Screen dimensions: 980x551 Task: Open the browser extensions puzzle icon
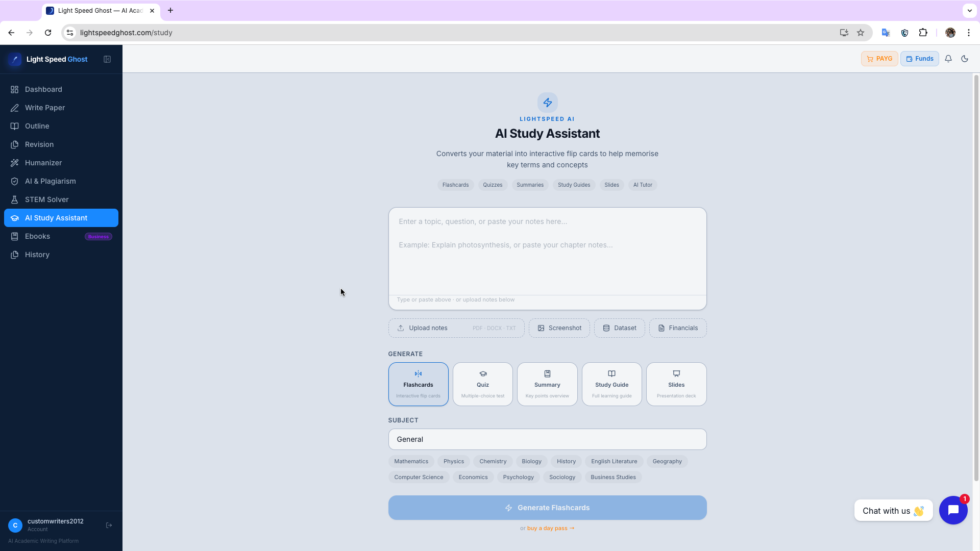tap(923, 33)
